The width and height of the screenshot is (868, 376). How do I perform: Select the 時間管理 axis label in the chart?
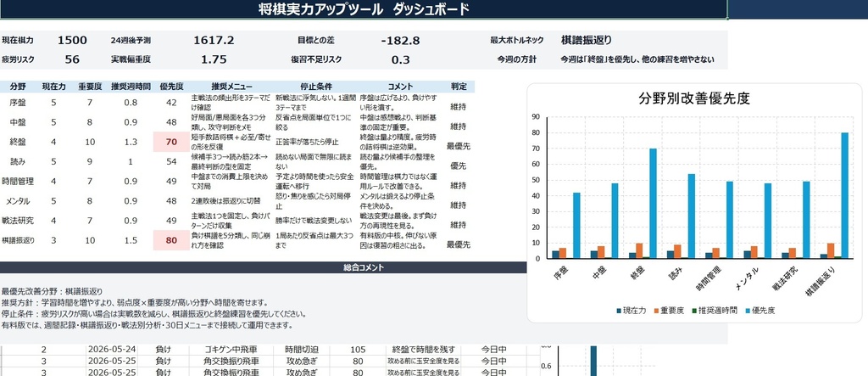711,278
